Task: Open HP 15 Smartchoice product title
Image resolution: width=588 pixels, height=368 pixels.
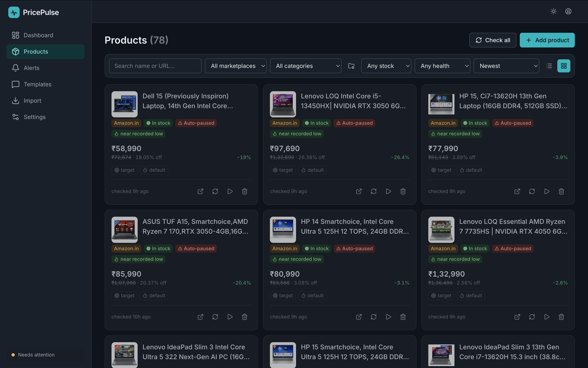Action: coord(355,352)
